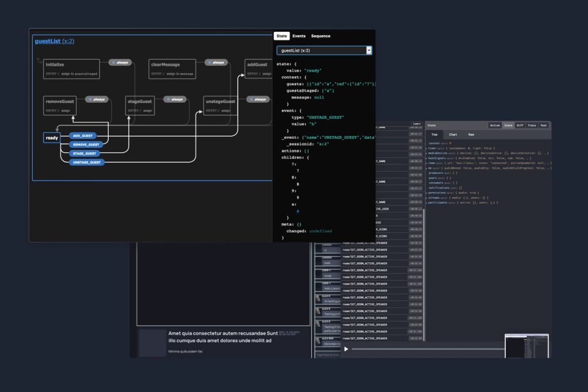
Task: Enable the Trace inspector view
Action: point(532,125)
